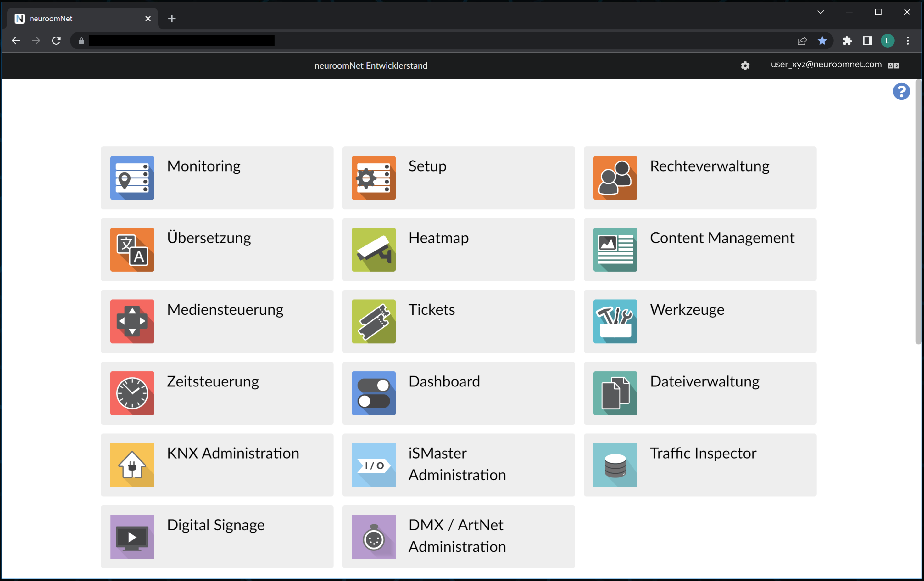Open a new browser tab

pyautogui.click(x=172, y=19)
